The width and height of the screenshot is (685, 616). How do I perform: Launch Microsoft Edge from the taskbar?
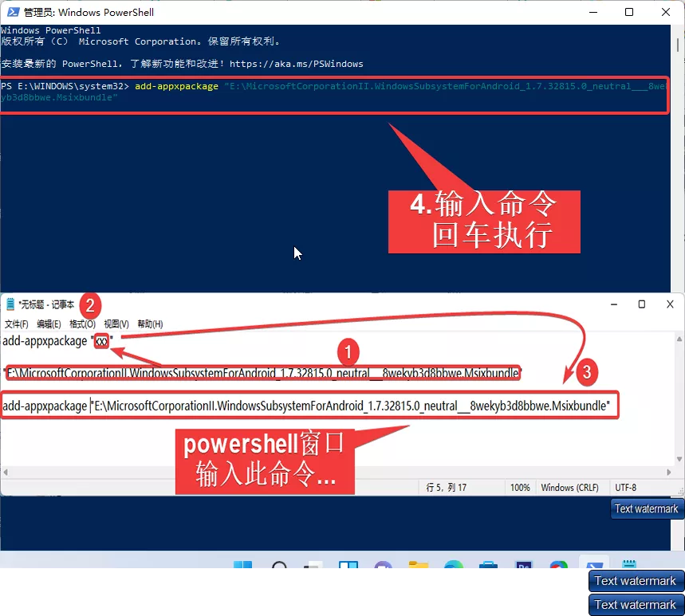[x=454, y=564]
